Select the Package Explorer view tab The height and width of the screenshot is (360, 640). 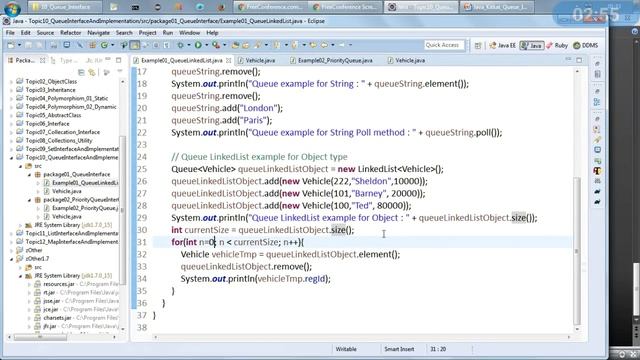pyautogui.click(x=24, y=60)
